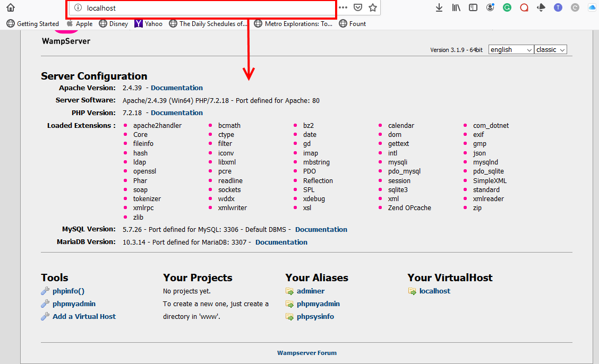Click the localhost address bar field
Screen dimensions: 599x364
(x=202, y=7)
